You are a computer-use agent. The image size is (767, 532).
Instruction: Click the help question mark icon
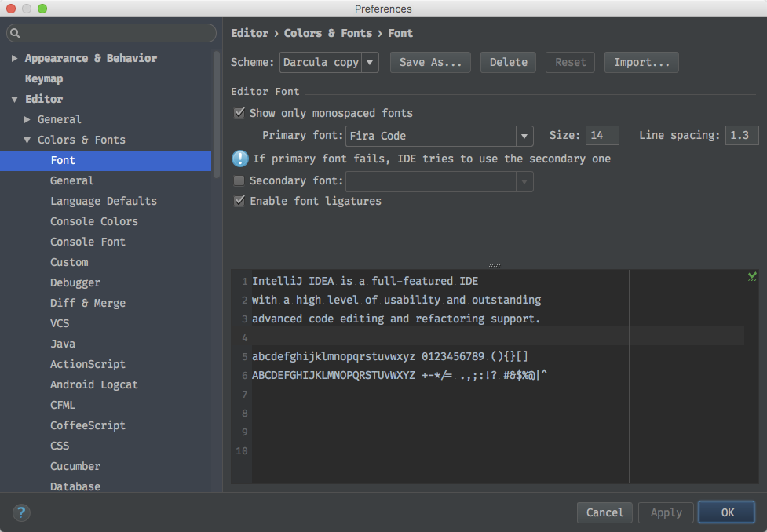point(21,512)
